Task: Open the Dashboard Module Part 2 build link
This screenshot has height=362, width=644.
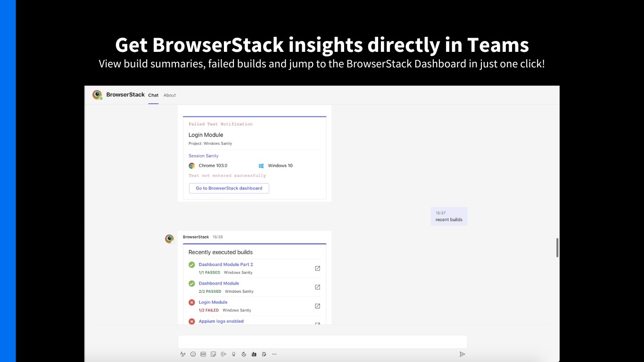Action: pyautogui.click(x=226, y=264)
